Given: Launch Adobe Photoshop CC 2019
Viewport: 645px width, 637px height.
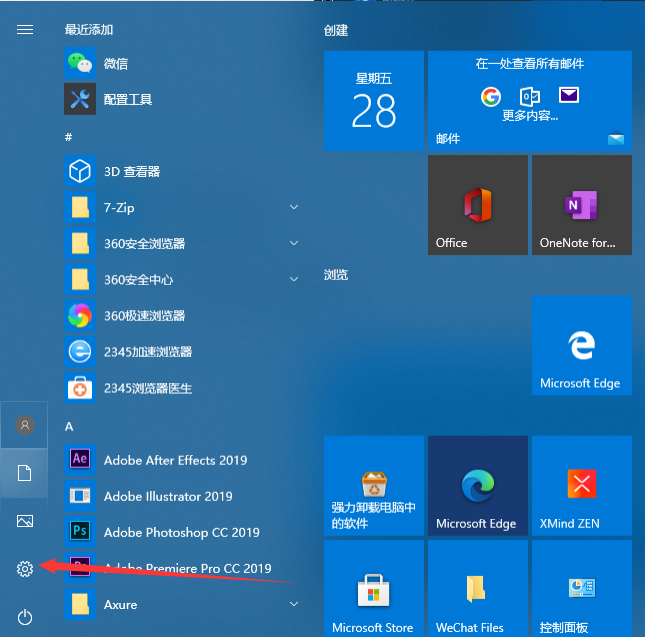Looking at the screenshot, I should click(181, 532).
